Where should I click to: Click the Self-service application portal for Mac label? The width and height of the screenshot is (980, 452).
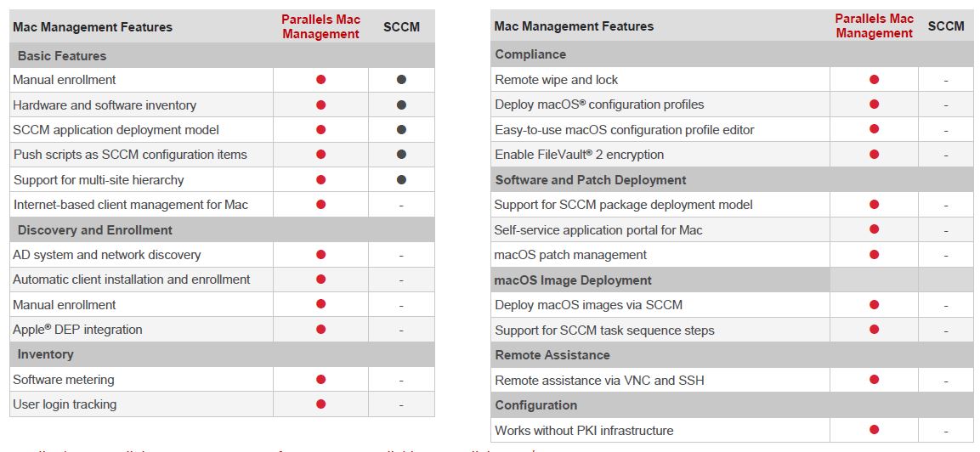click(598, 230)
